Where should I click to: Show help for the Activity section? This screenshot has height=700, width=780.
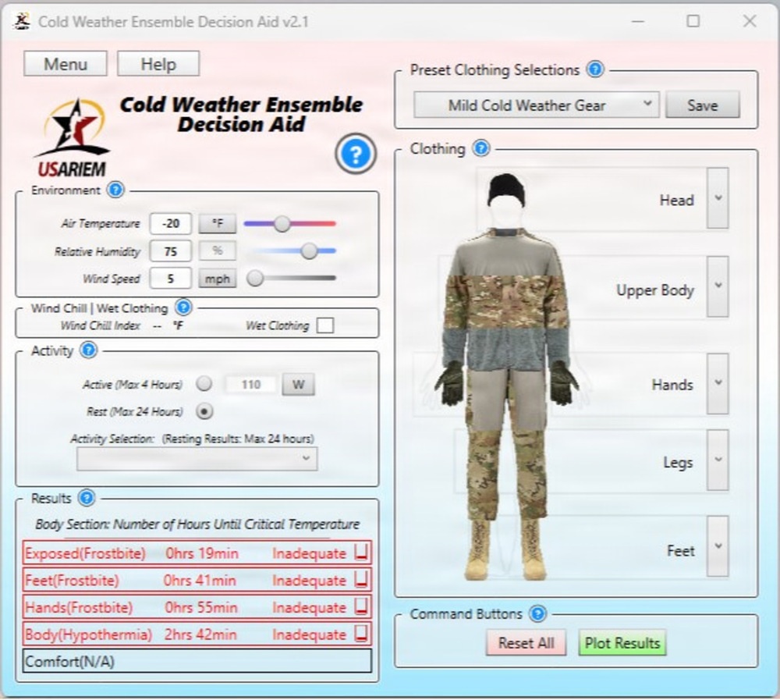pyautogui.click(x=89, y=350)
